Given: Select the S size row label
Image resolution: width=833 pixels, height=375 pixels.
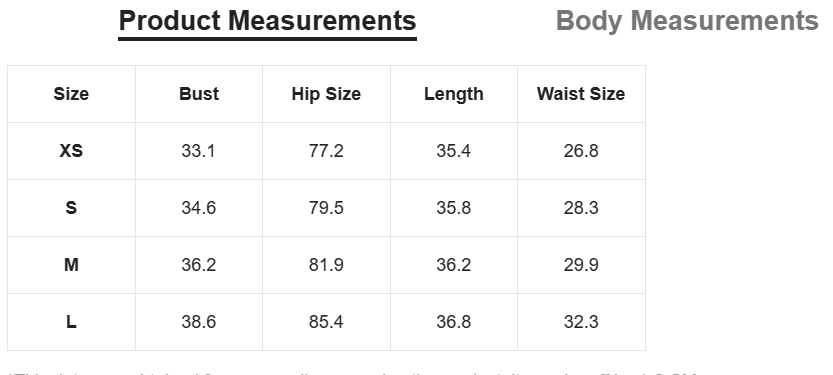Looking at the screenshot, I should click(x=71, y=208).
